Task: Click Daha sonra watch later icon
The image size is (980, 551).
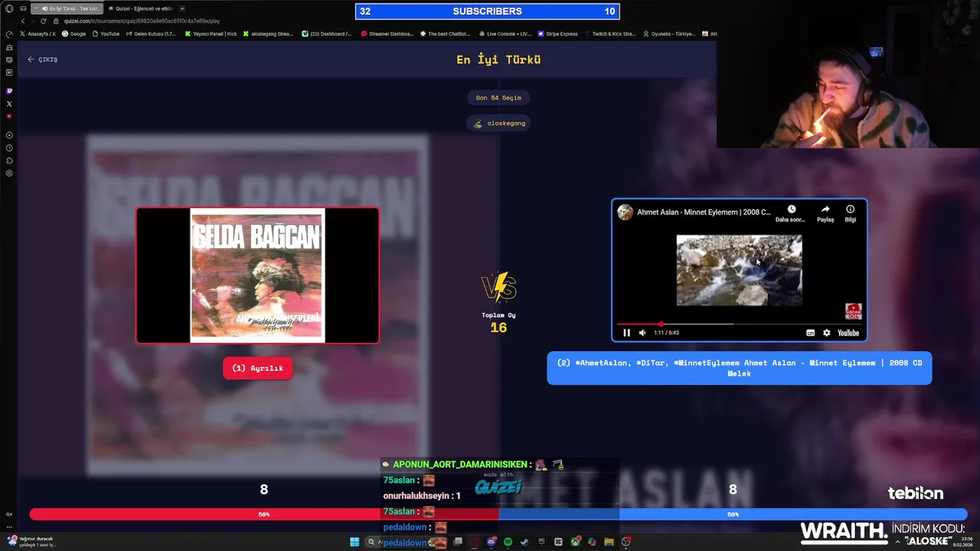Action: 791,214
